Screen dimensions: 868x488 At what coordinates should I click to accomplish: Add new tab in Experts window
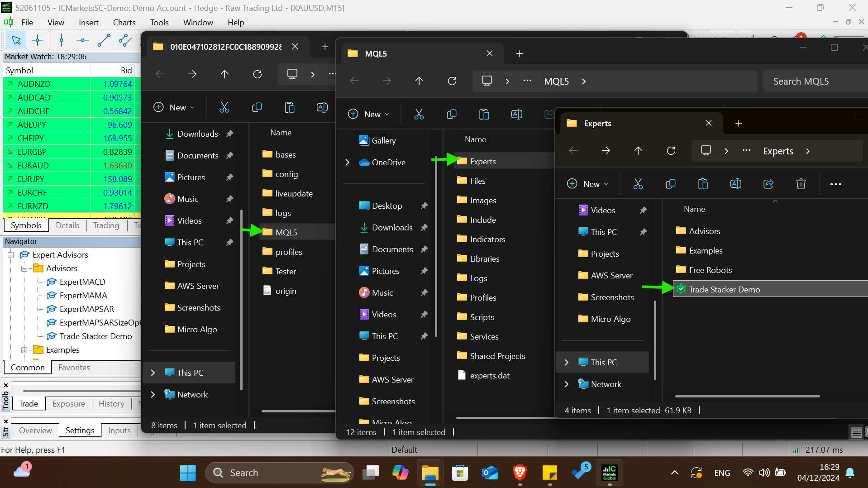coord(739,123)
